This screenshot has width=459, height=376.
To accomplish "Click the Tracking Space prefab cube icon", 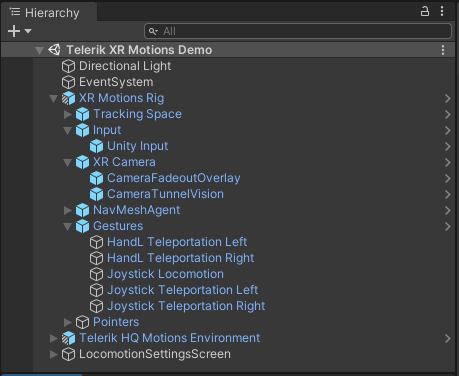I will click(x=82, y=114).
